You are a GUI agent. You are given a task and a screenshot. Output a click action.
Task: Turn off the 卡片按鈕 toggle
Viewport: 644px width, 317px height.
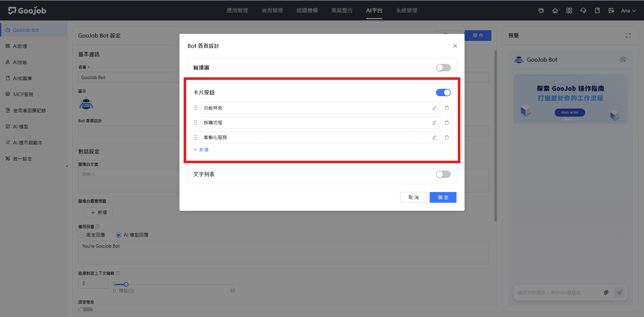tap(443, 92)
